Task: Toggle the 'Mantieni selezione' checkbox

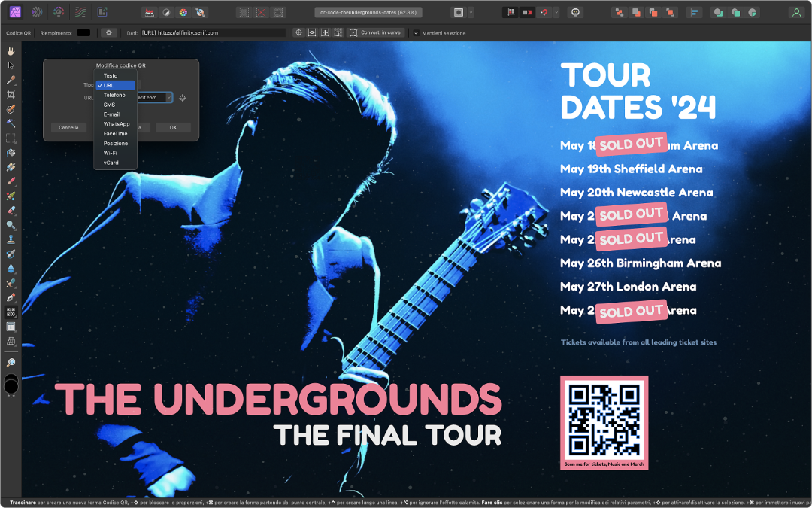Action: click(417, 33)
